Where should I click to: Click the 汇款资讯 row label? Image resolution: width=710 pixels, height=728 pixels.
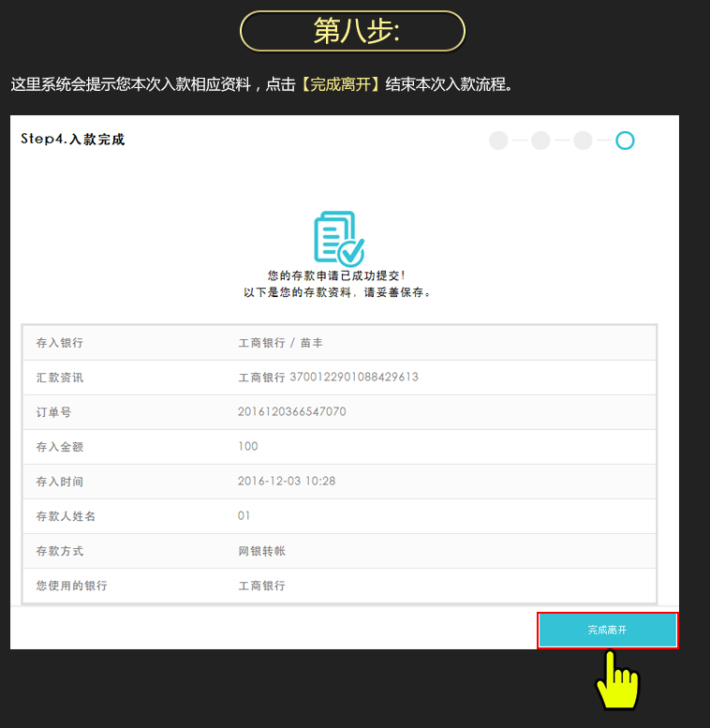coord(59,378)
